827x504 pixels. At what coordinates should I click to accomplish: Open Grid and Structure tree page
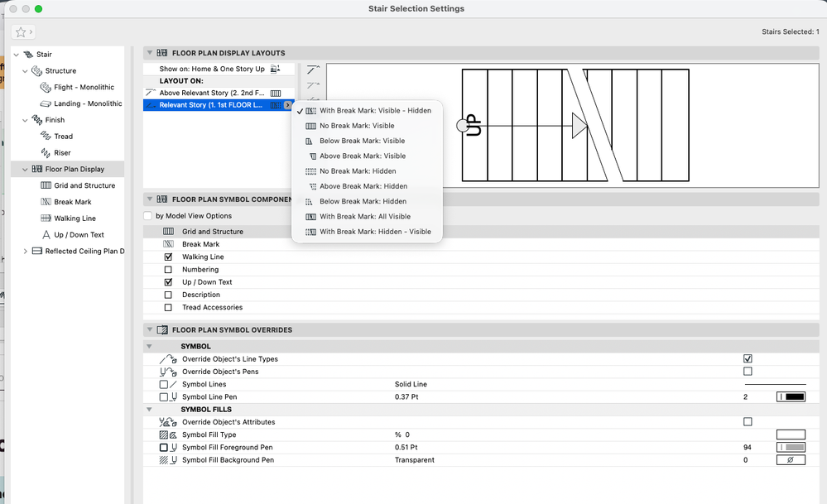point(84,185)
